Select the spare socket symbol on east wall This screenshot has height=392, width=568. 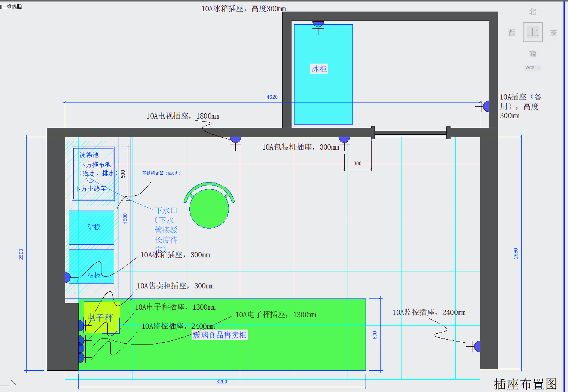pyautogui.click(x=485, y=106)
